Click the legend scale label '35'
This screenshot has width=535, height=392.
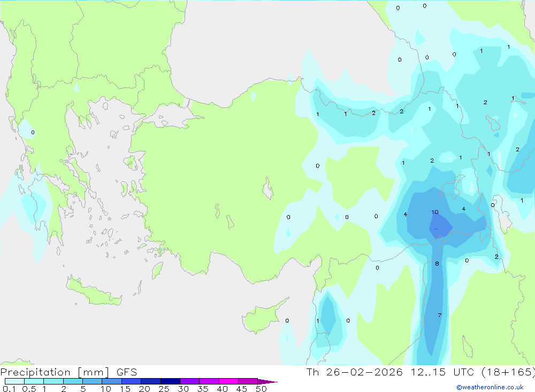[203, 389]
